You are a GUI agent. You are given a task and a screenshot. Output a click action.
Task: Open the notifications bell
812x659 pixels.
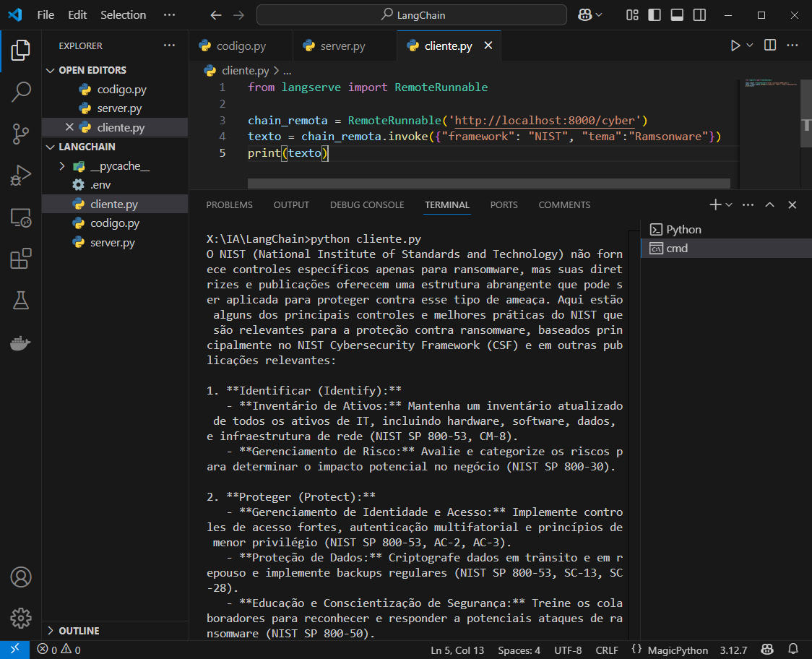pos(792,650)
